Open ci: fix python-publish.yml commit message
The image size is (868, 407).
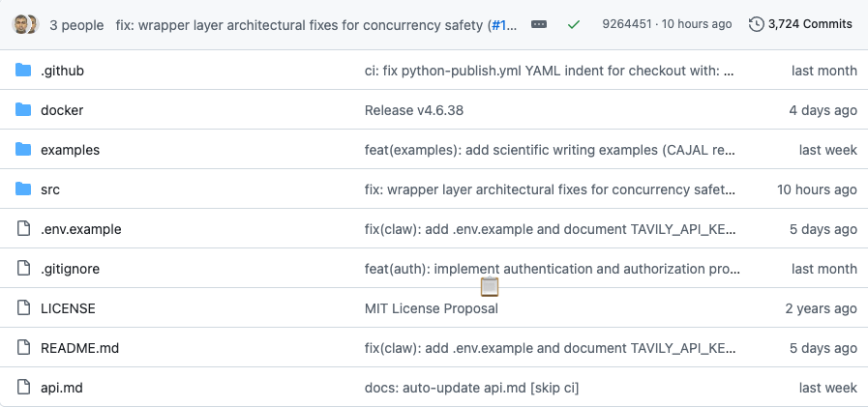pyautogui.click(x=549, y=71)
